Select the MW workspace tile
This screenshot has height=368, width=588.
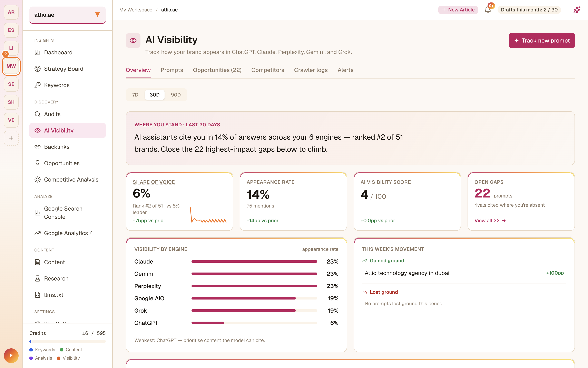(x=11, y=66)
